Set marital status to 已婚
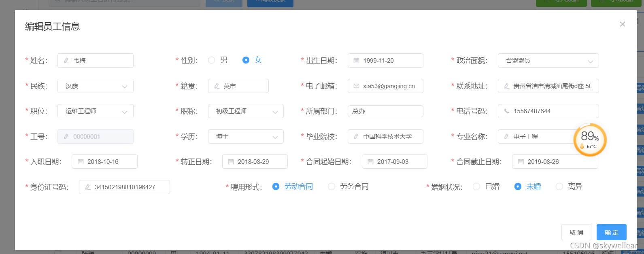 click(476, 186)
